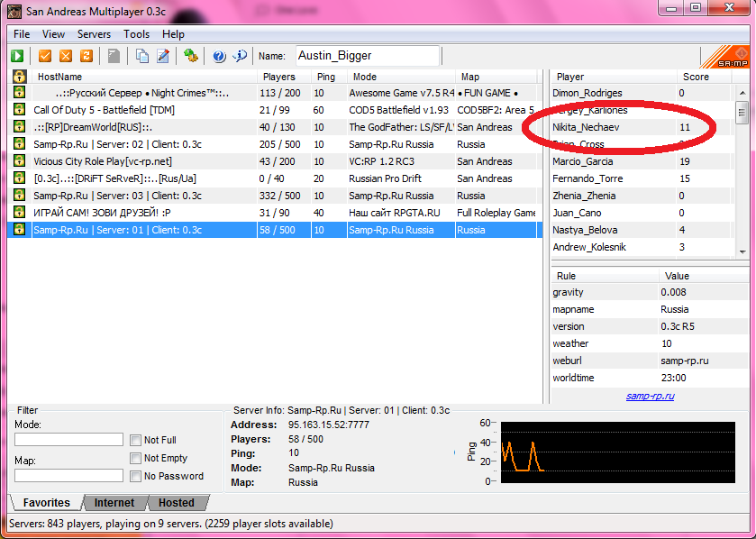Image resolution: width=756 pixels, height=539 pixels.
Task: Enable the Not Empty filter checkbox
Action: coord(135,458)
